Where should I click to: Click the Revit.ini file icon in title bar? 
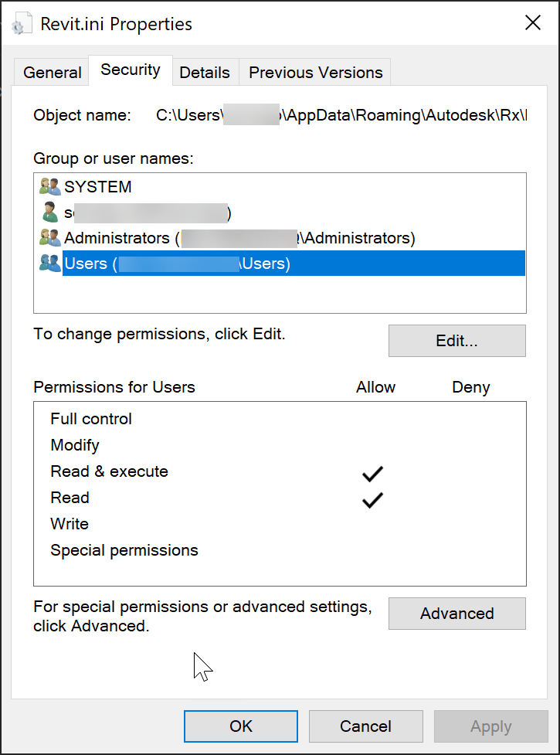click(x=24, y=24)
